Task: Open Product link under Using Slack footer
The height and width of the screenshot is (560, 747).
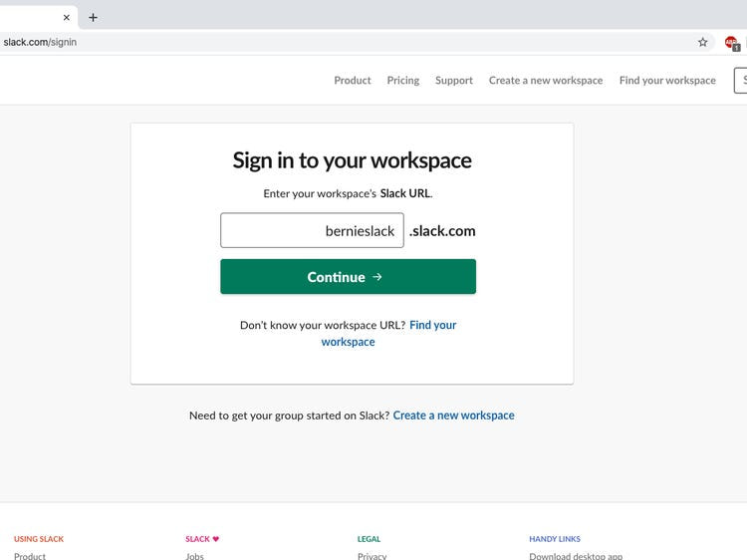Action: [x=30, y=555]
